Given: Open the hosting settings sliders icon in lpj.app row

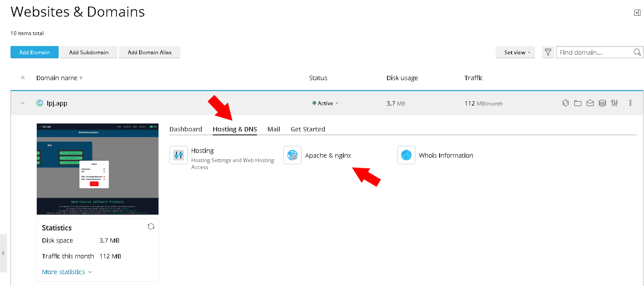Looking at the screenshot, I should tap(615, 103).
